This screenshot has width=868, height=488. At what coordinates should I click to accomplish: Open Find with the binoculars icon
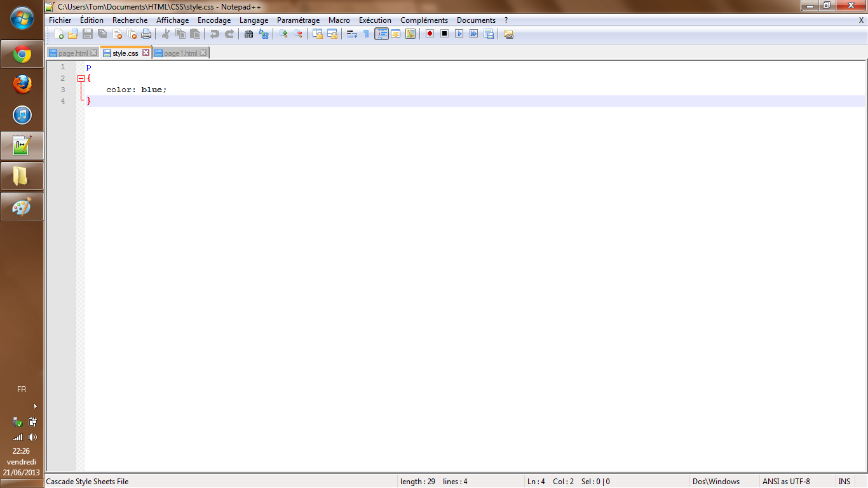[x=248, y=34]
